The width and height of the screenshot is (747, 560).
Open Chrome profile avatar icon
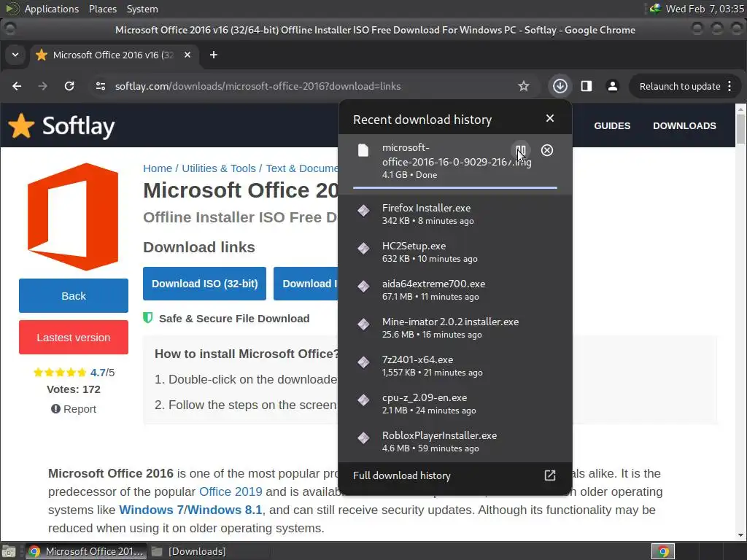pos(613,86)
